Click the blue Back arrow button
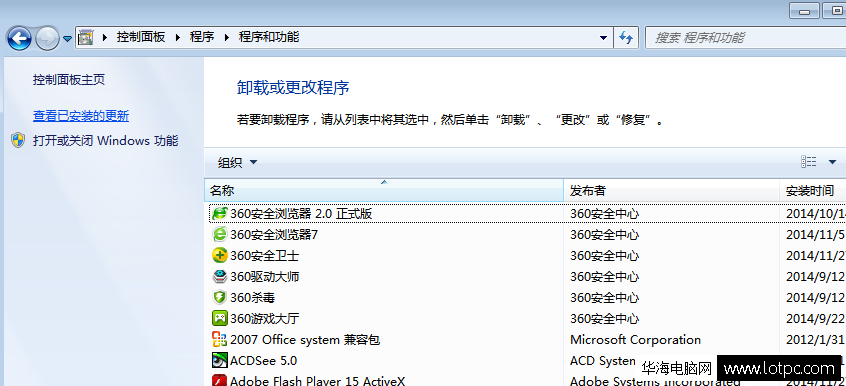Viewport: 846px width, 386px height. point(19,38)
